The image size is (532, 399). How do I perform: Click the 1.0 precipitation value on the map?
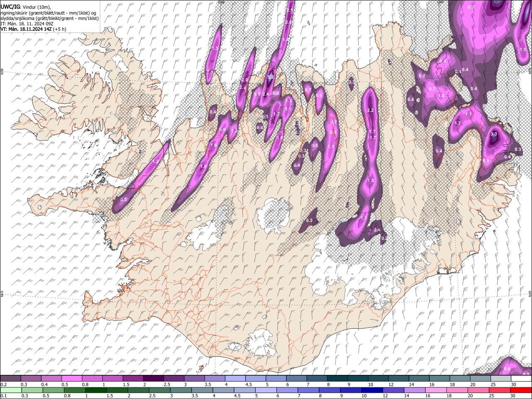(x=441, y=96)
